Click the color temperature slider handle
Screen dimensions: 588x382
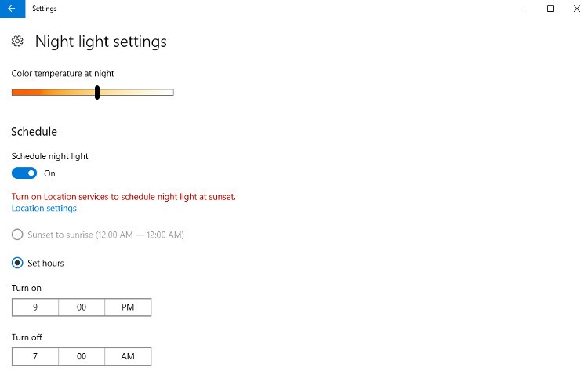[97, 93]
